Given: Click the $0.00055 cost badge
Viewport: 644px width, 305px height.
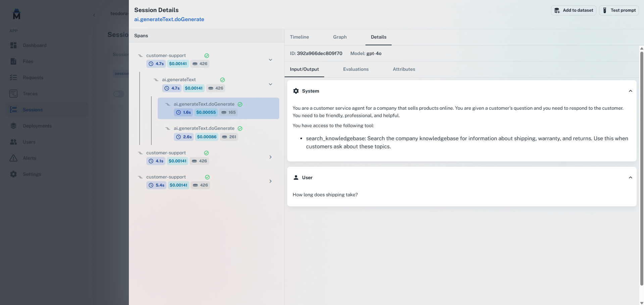Looking at the screenshot, I should tap(206, 112).
